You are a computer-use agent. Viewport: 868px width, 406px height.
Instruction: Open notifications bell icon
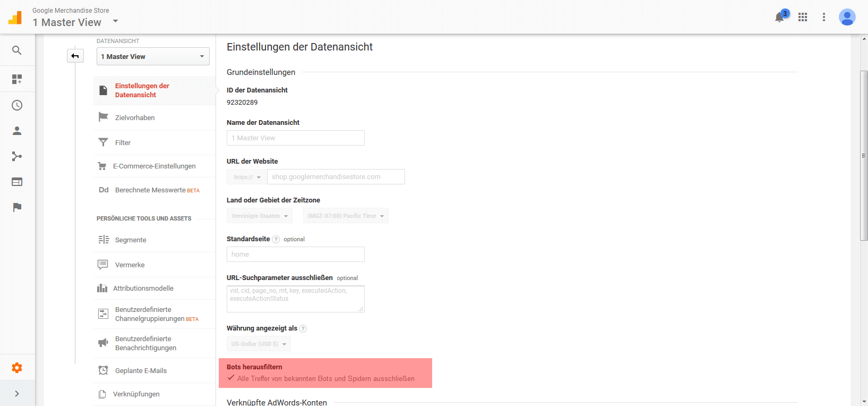(x=779, y=17)
